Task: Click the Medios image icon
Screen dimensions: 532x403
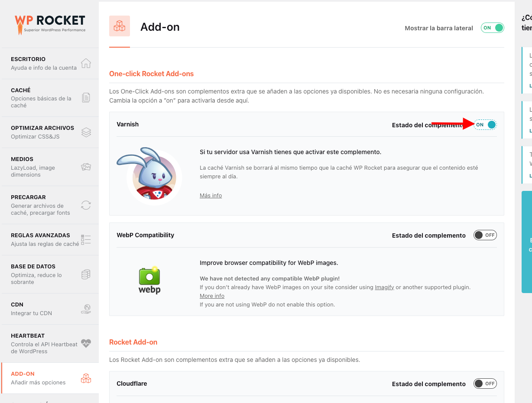Action: click(86, 167)
